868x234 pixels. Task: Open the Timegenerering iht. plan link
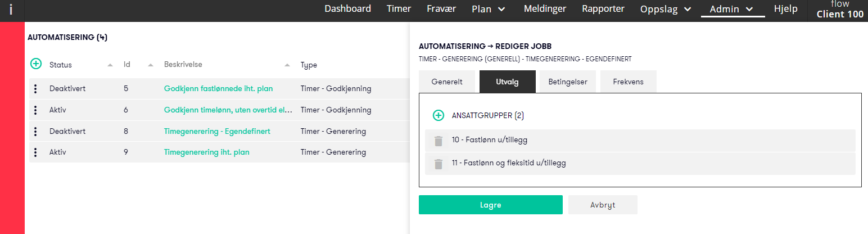pos(207,152)
